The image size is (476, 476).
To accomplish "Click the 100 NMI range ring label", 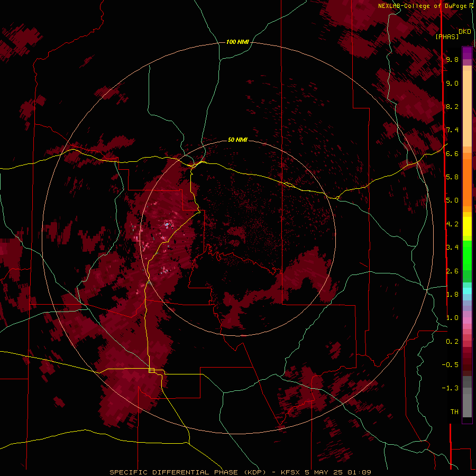I will click(x=237, y=42).
